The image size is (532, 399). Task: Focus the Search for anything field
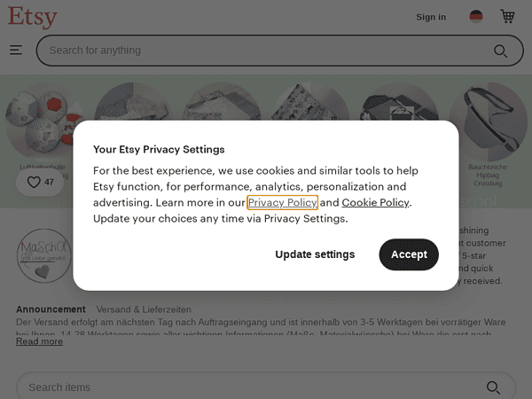266,51
